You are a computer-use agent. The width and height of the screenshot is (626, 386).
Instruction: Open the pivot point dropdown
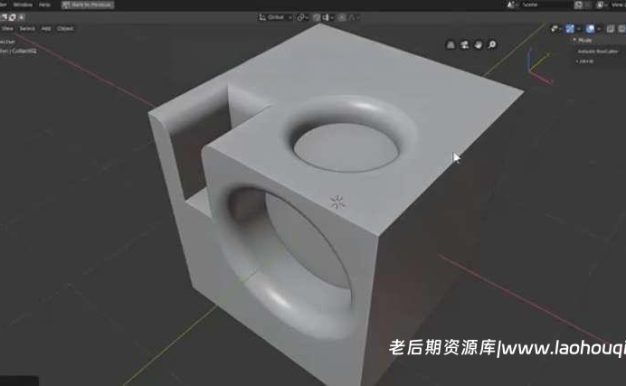[x=302, y=17]
